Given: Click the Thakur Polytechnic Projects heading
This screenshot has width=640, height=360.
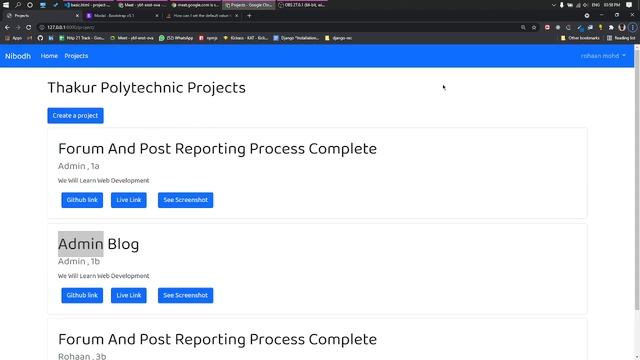Looking at the screenshot, I should click(x=147, y=88).
